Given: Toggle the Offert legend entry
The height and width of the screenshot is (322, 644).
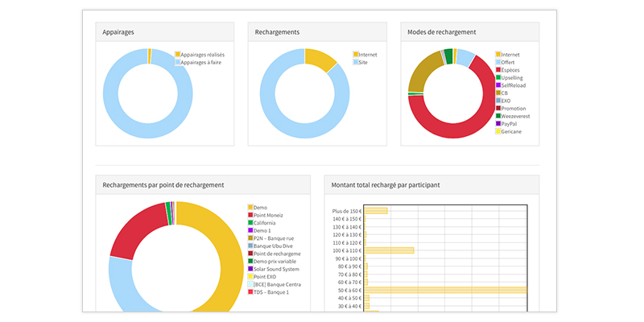Looking at the screenshot, I should click(x=506, y=63).
